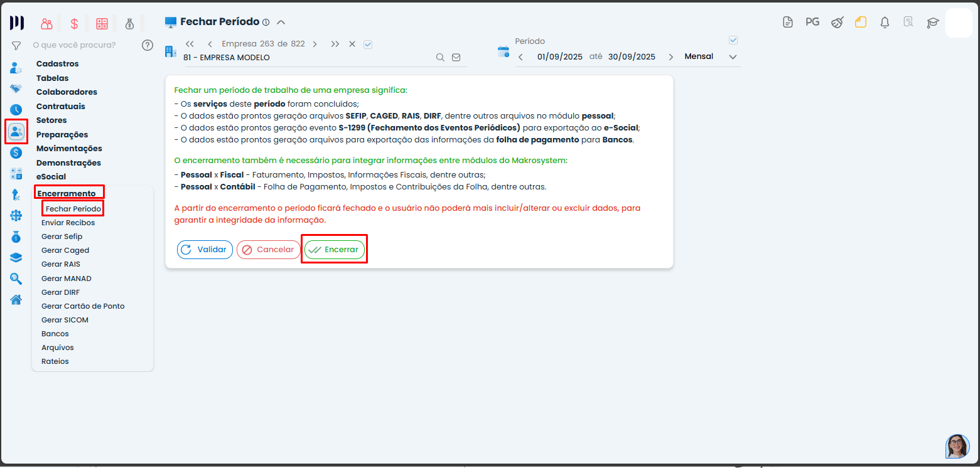Go to the home sidebar icon

point(16,300)
